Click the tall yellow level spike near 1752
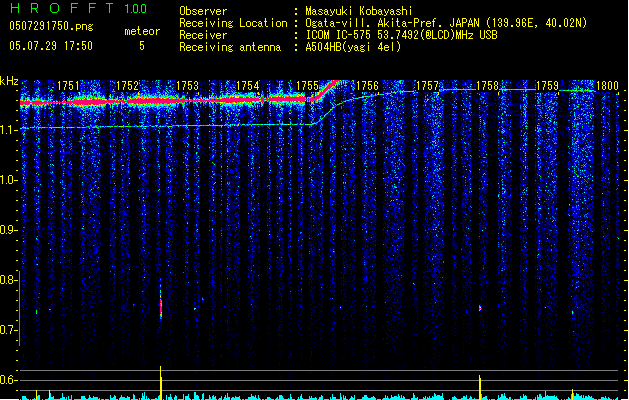The width and height of the screenshot is (629, 400). 160,383
